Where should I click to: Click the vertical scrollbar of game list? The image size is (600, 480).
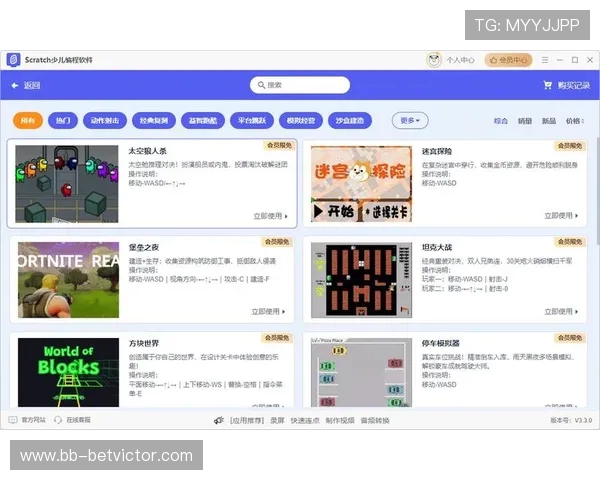click(x=598, y=191)
